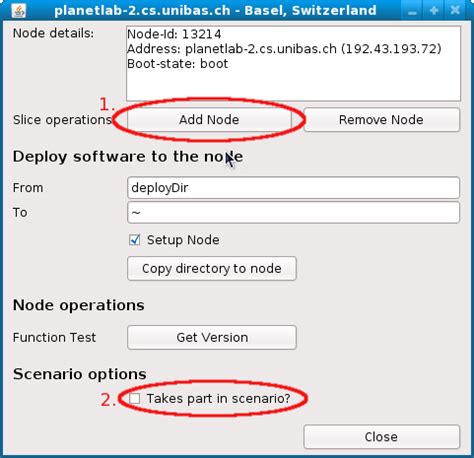This screenshot has height=458, width=474.
Task: Focus the To destination path field
Action: (x=293, y=212)
